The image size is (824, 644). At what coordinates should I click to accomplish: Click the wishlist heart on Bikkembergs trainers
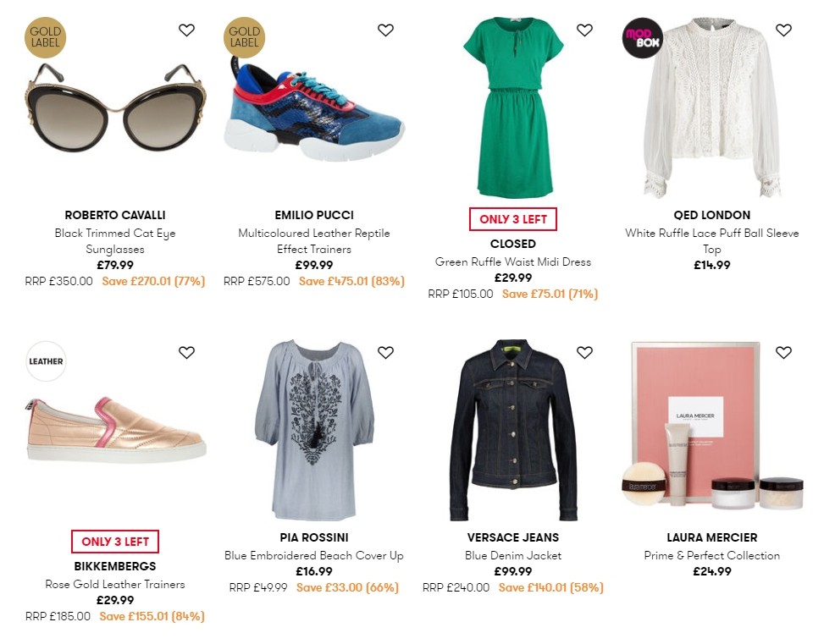[186, 352]
